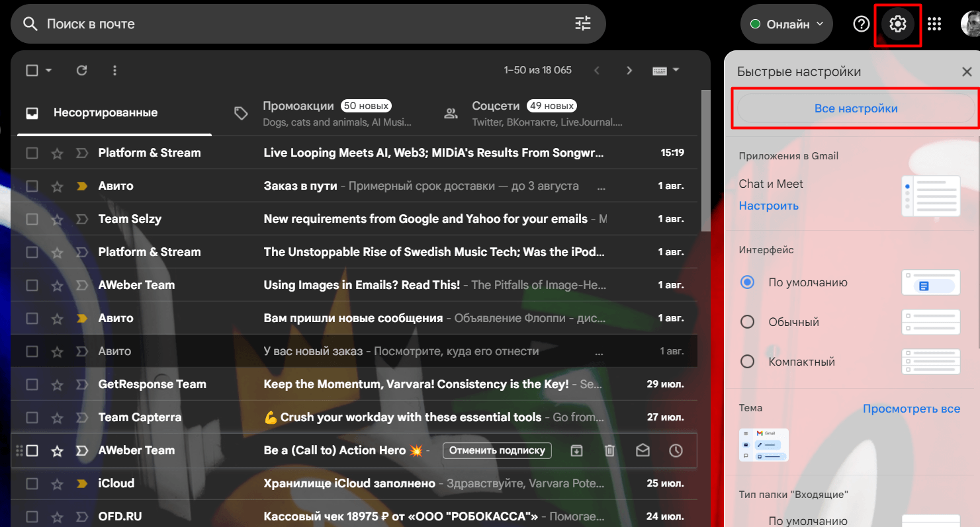Viewport: 980px width, 527px height.
Task: Star the Авито У вас новый заказ email
Action: (57, 352)
